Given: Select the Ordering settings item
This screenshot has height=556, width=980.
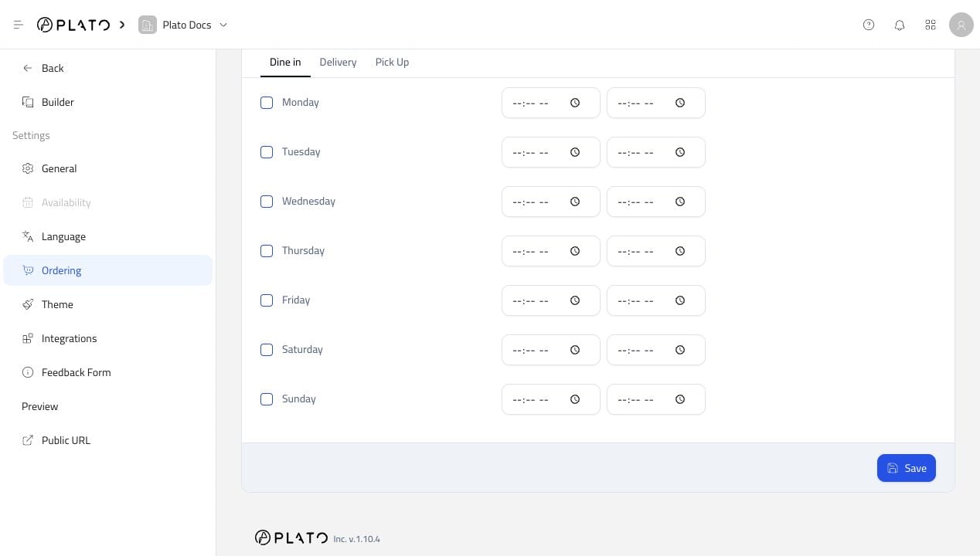Looking at the screenshot, I should (x=107, y=270).
